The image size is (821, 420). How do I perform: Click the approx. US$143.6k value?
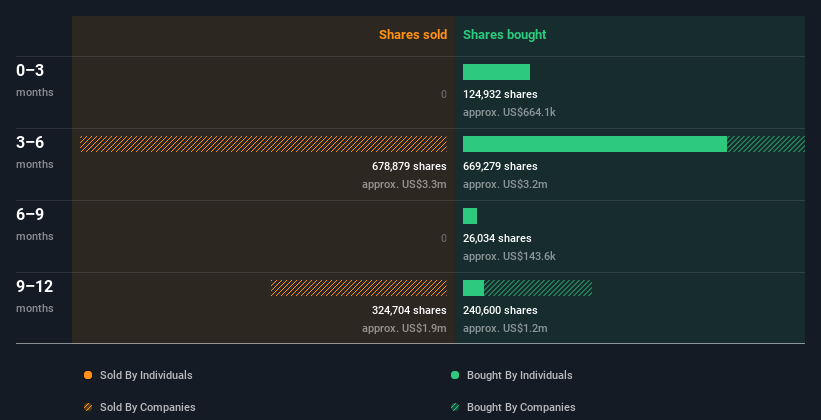click(x=509, y=257)
